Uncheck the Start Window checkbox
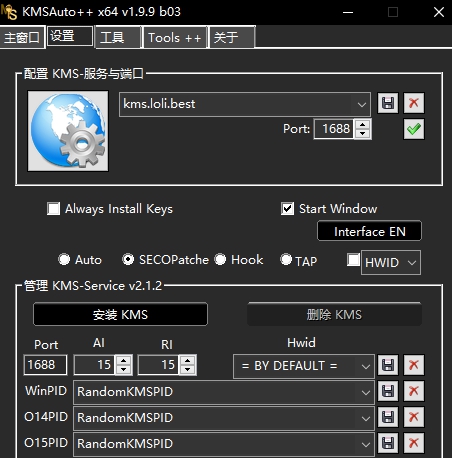 (287, 209)
